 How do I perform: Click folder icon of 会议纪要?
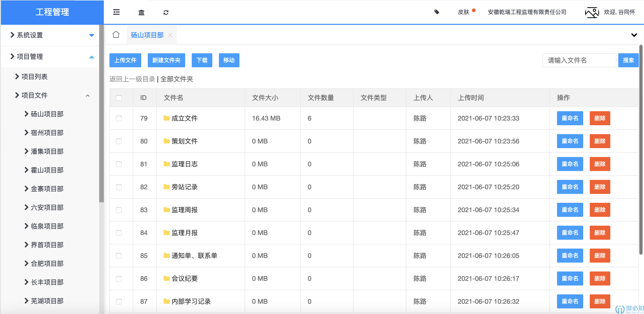coord(166,278)
